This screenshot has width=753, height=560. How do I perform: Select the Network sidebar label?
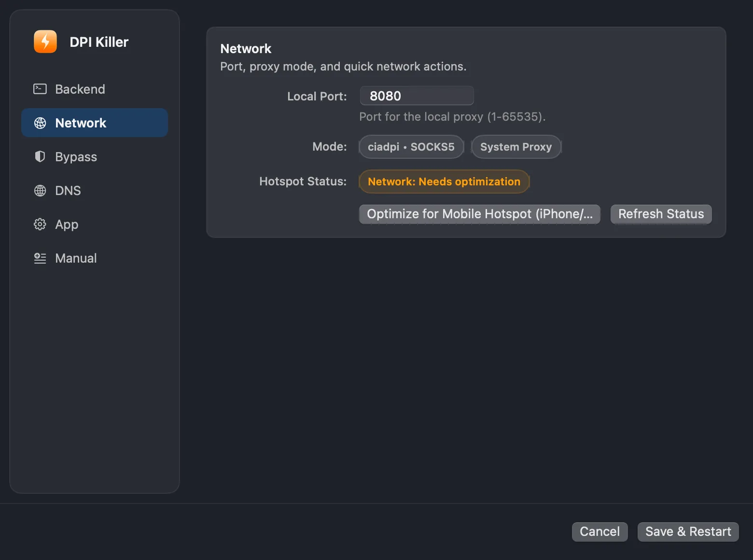click(81, 123)
